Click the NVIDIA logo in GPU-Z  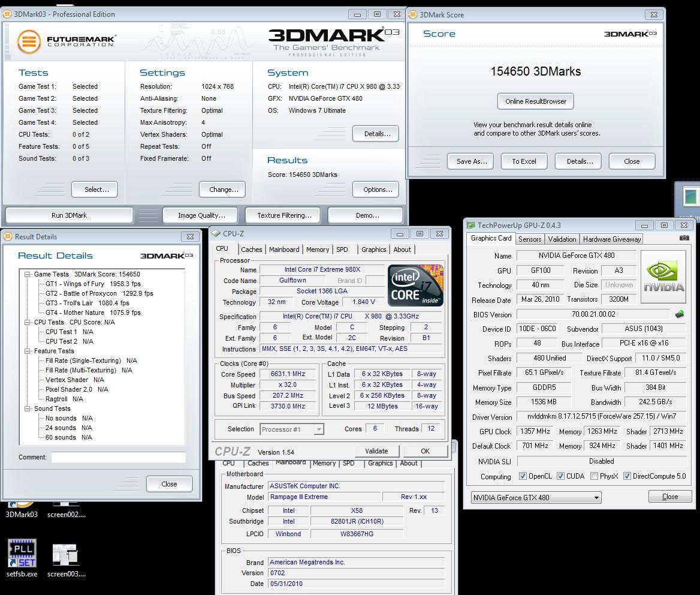point(663,276)
